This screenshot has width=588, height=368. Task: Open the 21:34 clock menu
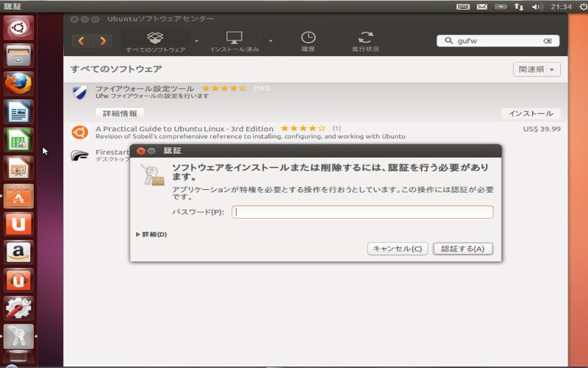(561, 7)
